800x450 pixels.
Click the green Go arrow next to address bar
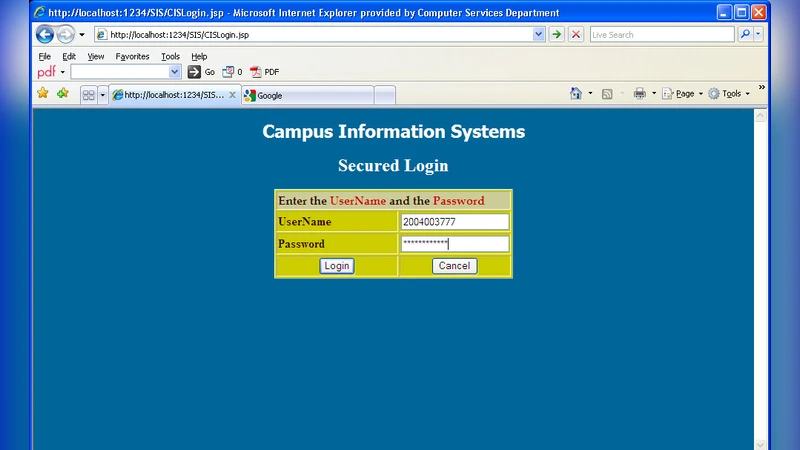tap(557, 34)
